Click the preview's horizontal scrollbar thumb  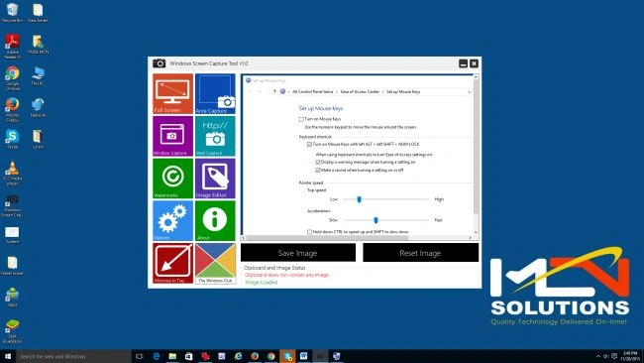[x=327, y=238]
